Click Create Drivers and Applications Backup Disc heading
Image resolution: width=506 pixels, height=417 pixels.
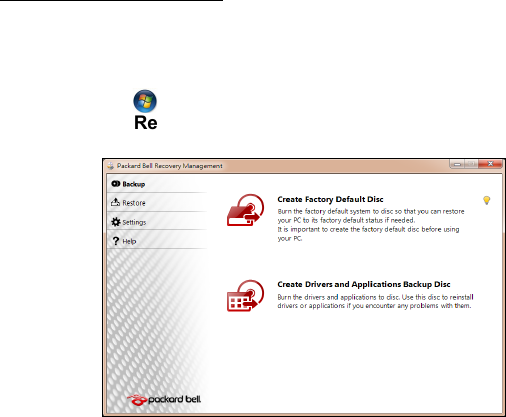364,284
